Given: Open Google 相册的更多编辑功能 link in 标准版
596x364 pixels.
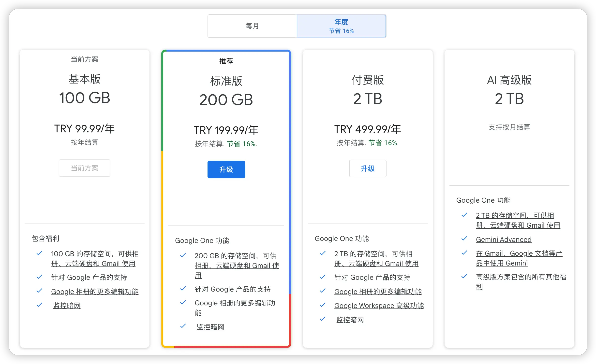Looking at the screenshot, I should click(235, 308).
